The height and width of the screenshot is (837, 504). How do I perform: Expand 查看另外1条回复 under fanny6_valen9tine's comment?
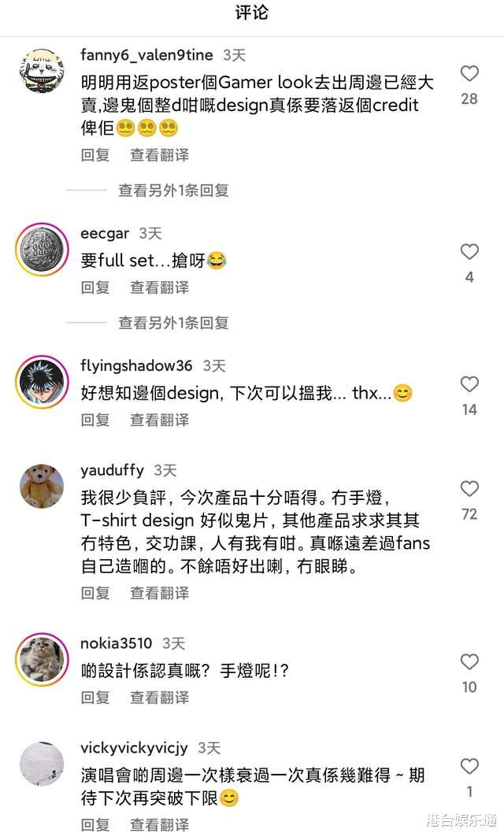point(173,190)
